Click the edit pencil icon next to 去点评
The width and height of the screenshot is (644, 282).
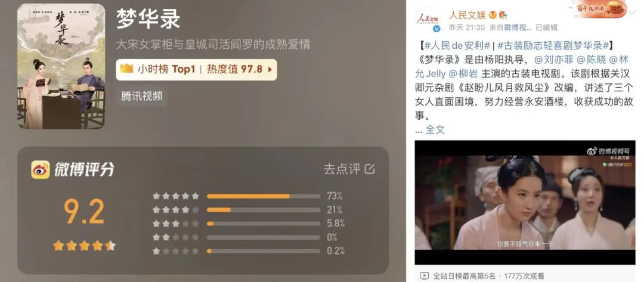click(x=370, y=169)
